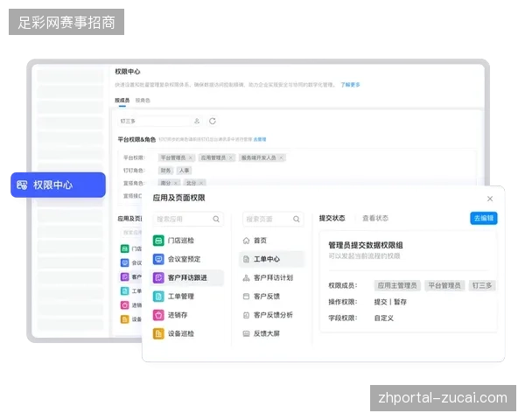This screenshot has height=420, width=525.
Task: Click the orange 设备 icon in background page
Action: [x=124, y=319]
